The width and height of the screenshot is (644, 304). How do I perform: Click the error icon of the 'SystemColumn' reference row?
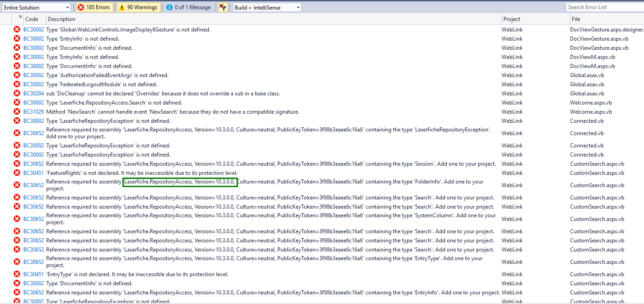[x=17, y=219]
